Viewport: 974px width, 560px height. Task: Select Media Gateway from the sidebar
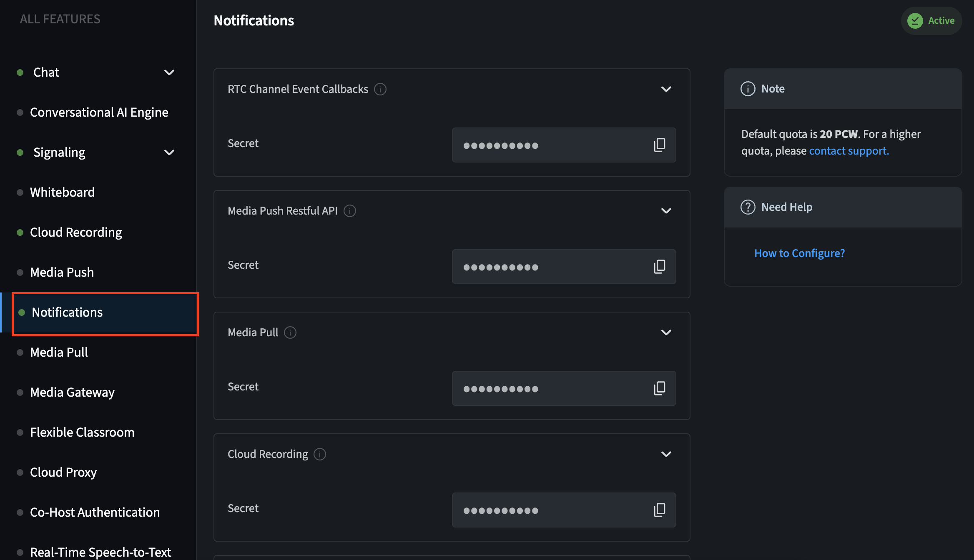[72, 392]
